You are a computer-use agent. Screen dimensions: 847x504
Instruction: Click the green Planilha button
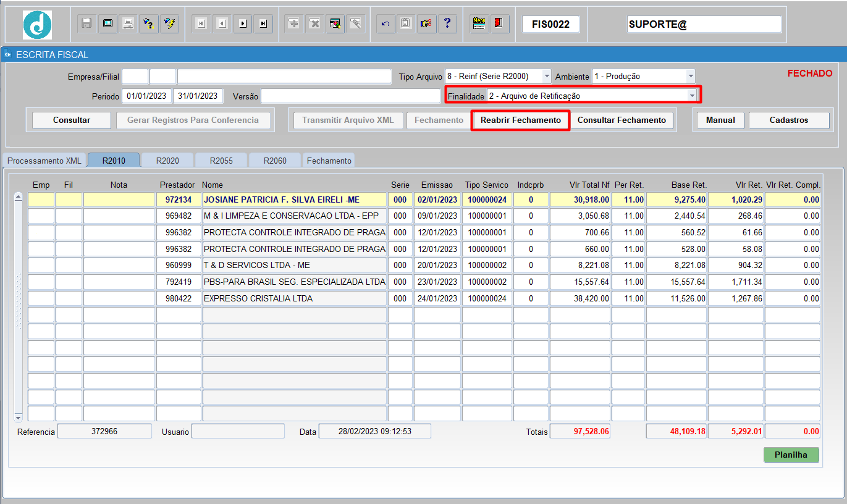791,455
